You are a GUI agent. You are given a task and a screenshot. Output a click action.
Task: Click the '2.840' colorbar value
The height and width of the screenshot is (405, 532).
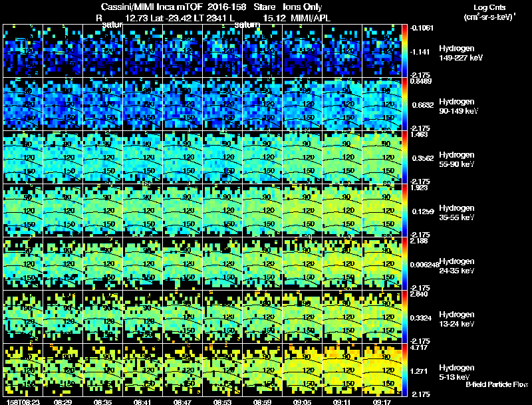coord(419,294)
